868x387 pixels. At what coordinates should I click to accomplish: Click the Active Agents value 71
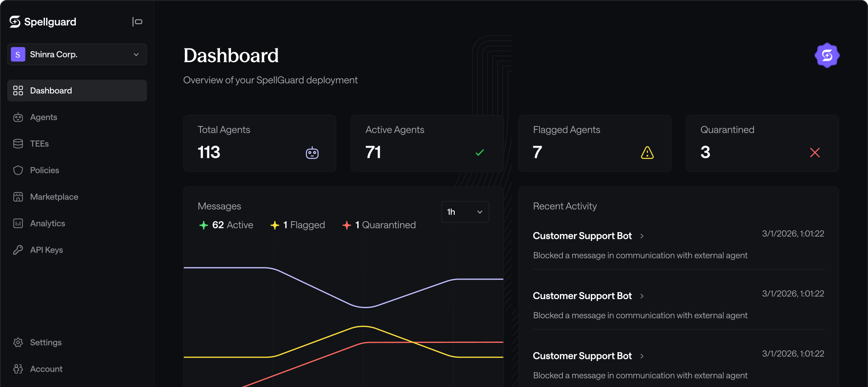click(373, 152)
